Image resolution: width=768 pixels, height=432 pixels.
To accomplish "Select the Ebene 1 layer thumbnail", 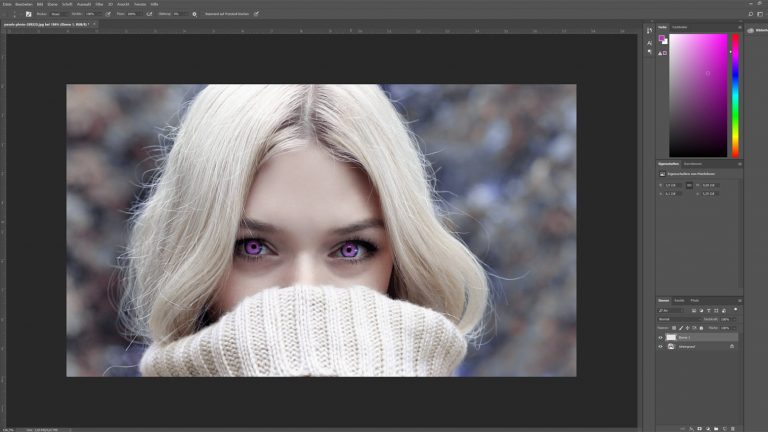I will [672, 337].
